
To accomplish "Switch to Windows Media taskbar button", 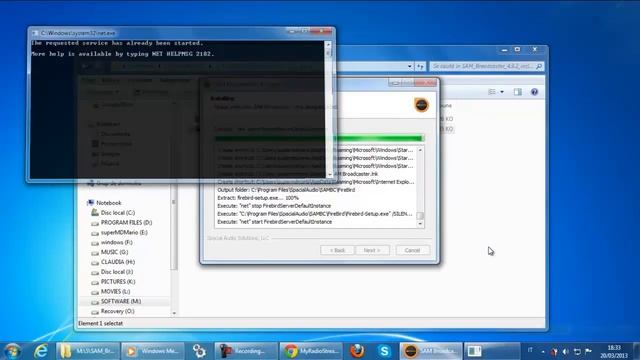I will point(153,351).
